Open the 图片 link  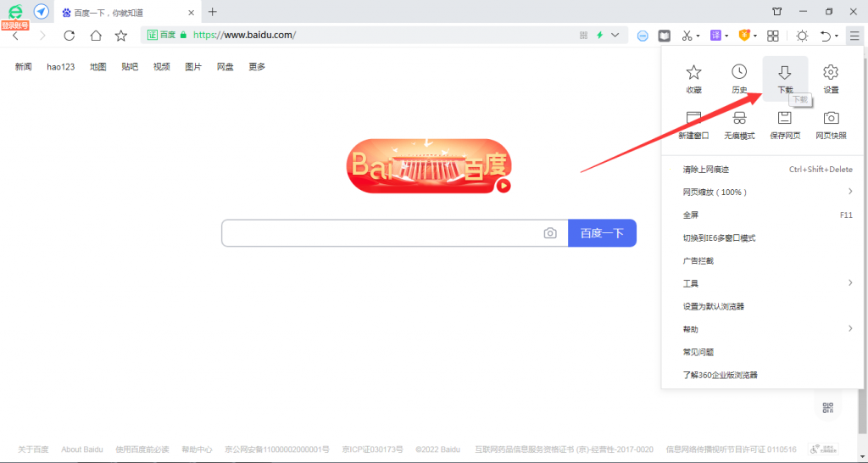point(193,66)
